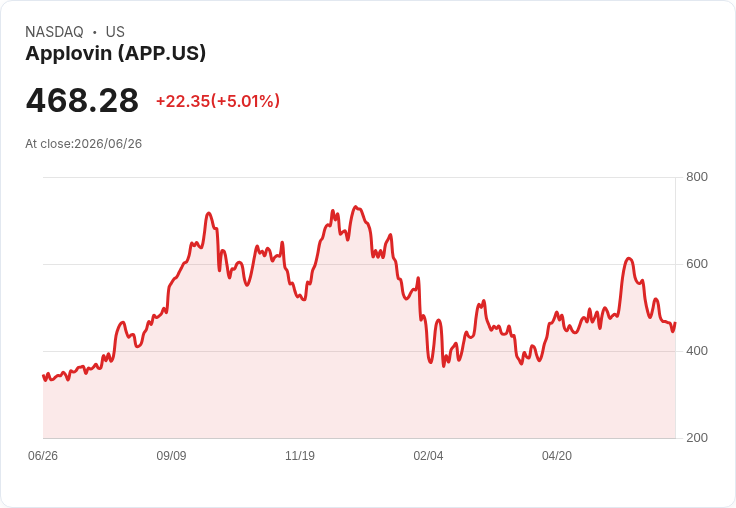Viewport: 736px width, 508px height.
Task: Click the 600 horizontal gridline
Action: point(359,264)
